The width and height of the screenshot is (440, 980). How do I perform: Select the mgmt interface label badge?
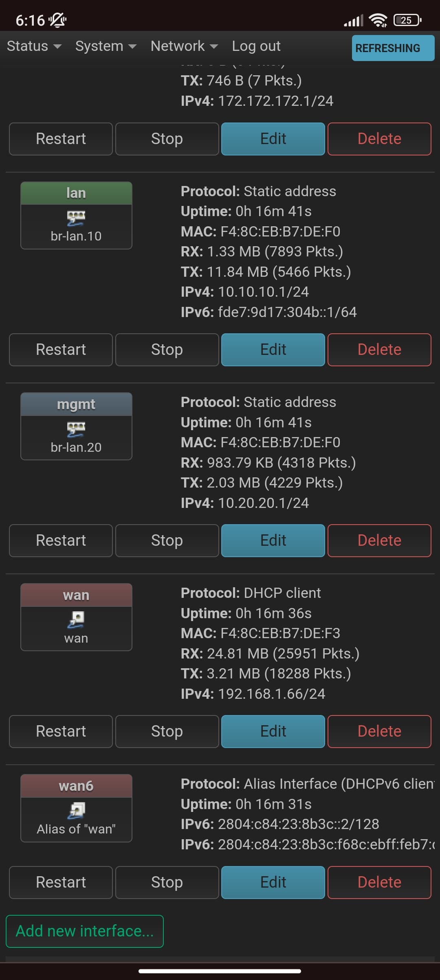(76, 404)
